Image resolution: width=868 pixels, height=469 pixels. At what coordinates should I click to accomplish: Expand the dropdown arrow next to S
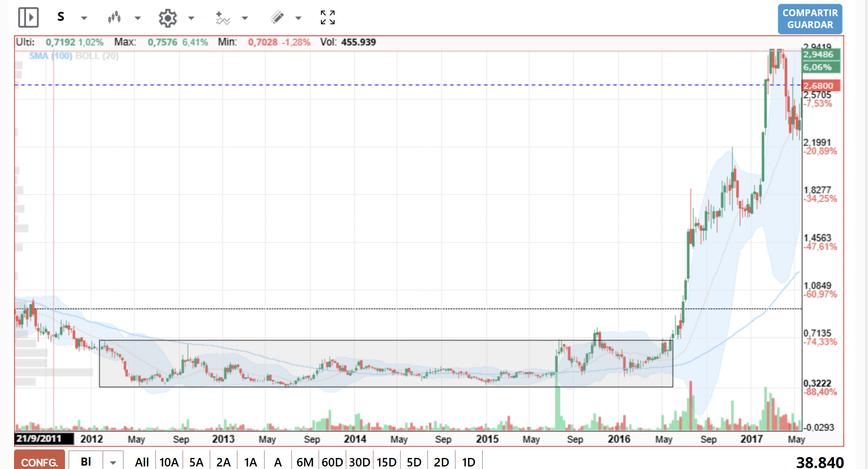(x=84, y=18)
